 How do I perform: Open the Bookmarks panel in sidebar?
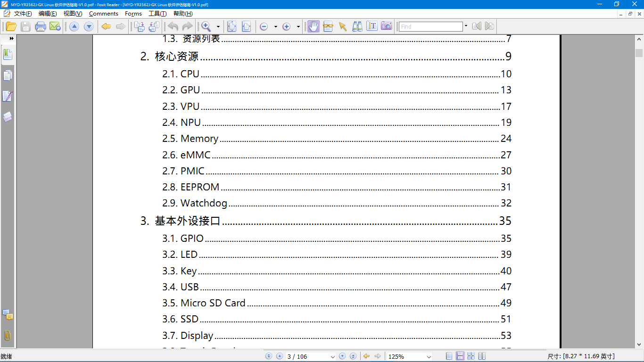(x=8, y=55)
